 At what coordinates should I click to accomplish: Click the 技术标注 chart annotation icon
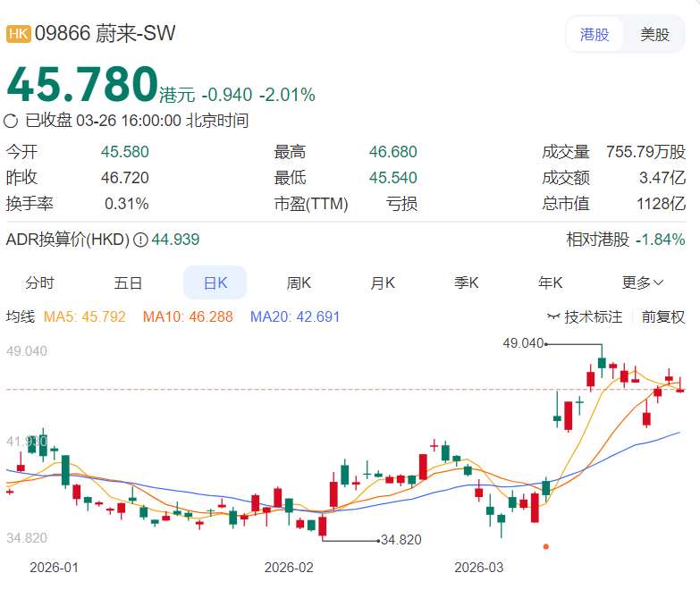(x=553, y=316)
